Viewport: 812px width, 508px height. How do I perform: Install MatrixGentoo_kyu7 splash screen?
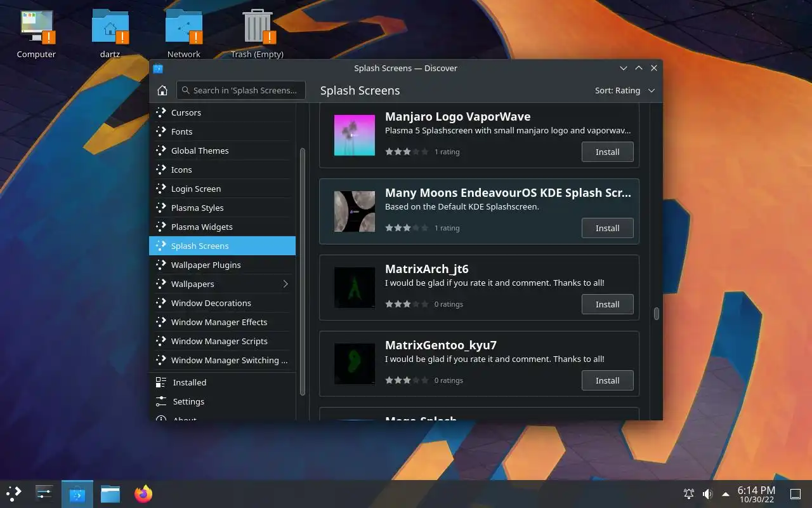point(607,380)
